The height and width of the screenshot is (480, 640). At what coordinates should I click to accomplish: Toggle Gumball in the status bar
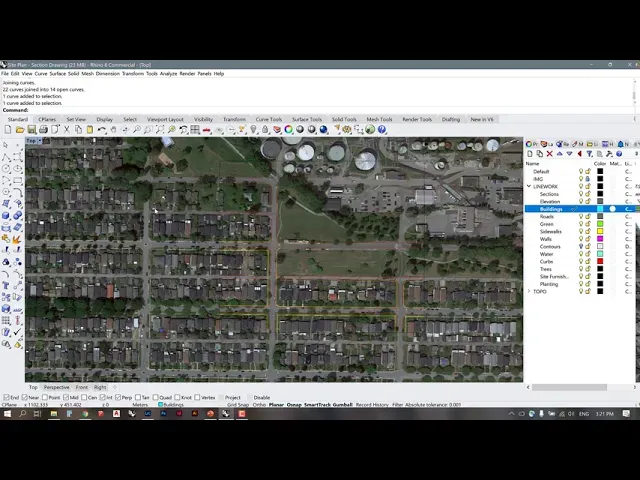(x=341, y=405)
